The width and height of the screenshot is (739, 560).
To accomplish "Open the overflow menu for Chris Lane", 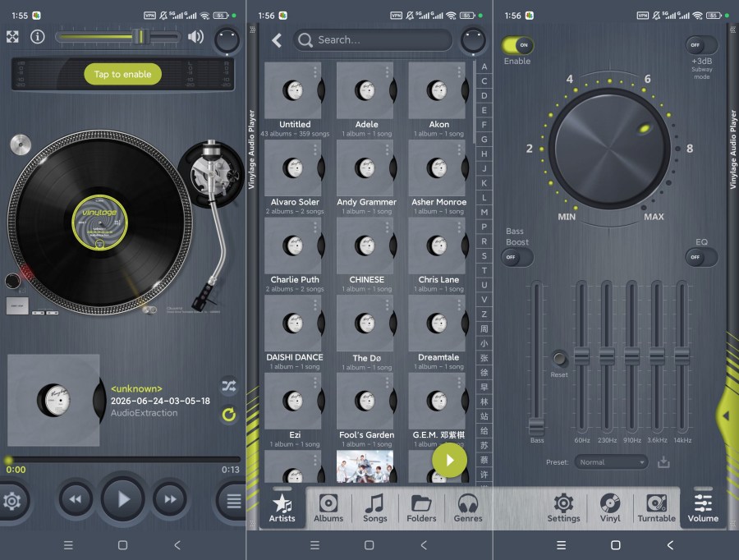I will (x=459, y=227).
